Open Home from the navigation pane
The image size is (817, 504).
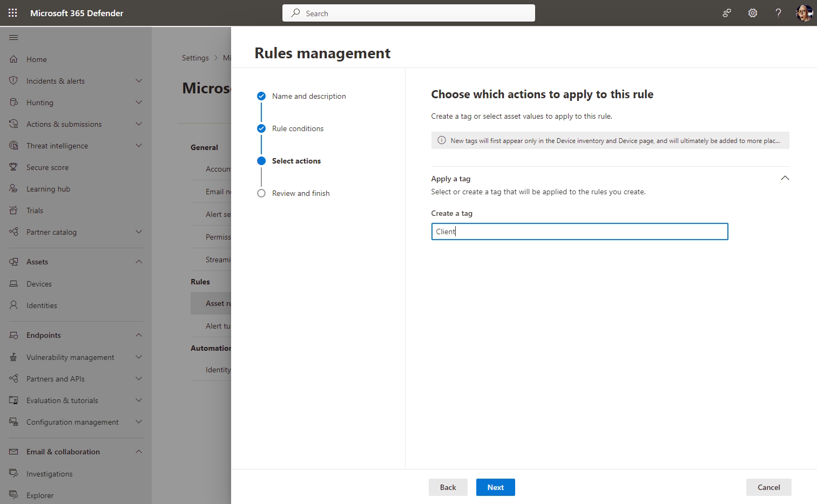36,59
